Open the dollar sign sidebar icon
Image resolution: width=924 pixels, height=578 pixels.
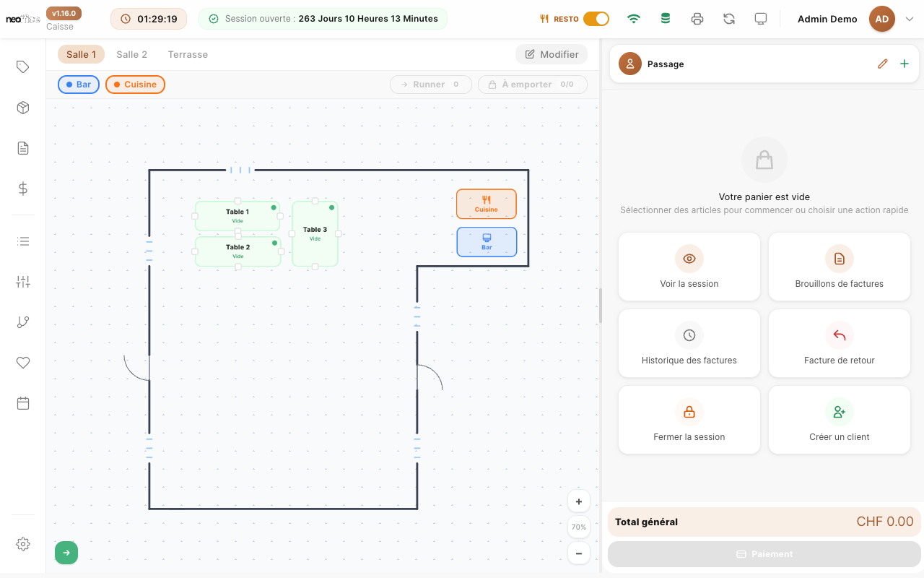(23, 189)
